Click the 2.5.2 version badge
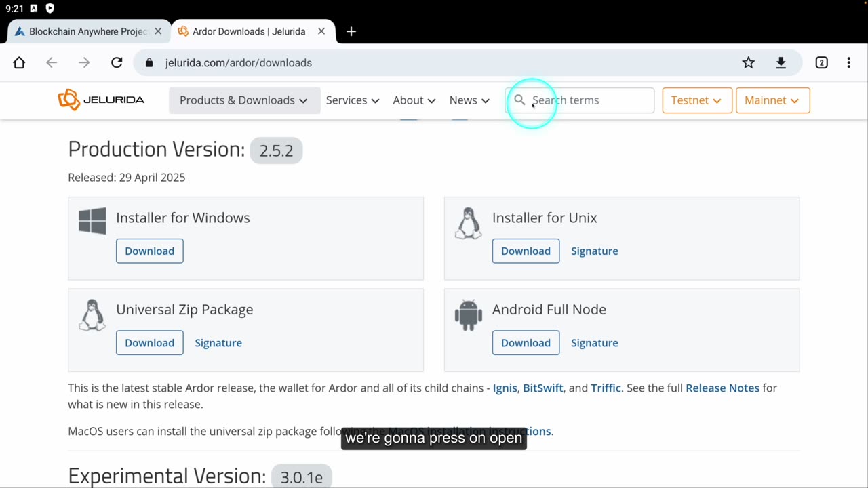868x488 pixels. pos(276,150)
